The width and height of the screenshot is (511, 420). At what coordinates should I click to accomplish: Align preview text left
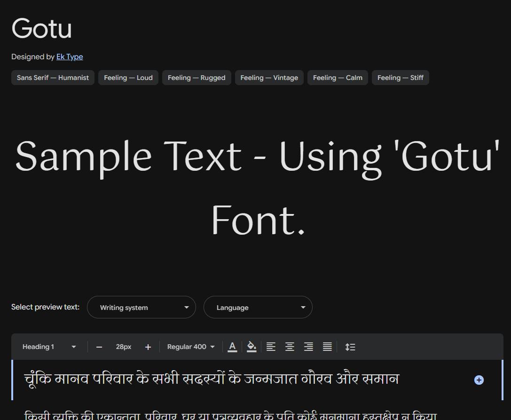point(271,347)
